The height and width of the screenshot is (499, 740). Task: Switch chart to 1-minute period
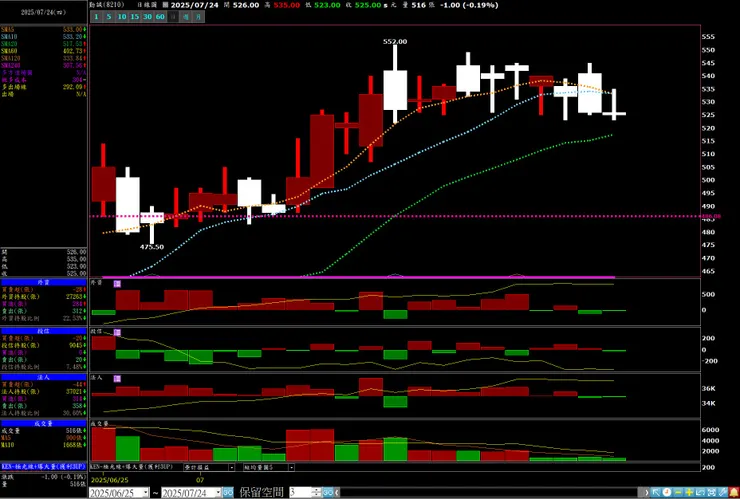pos(96,17)
